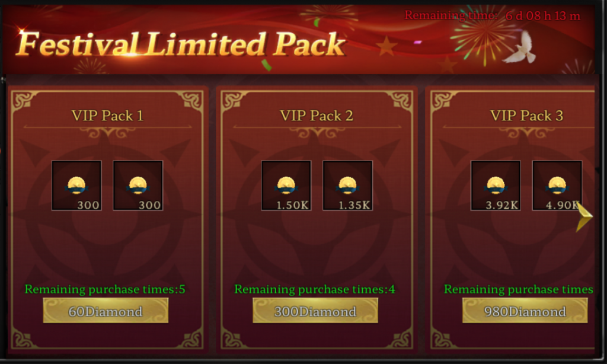
Task: Select second 300 coin item in VIP Pack 1
Action: click(x=138, y=186)
